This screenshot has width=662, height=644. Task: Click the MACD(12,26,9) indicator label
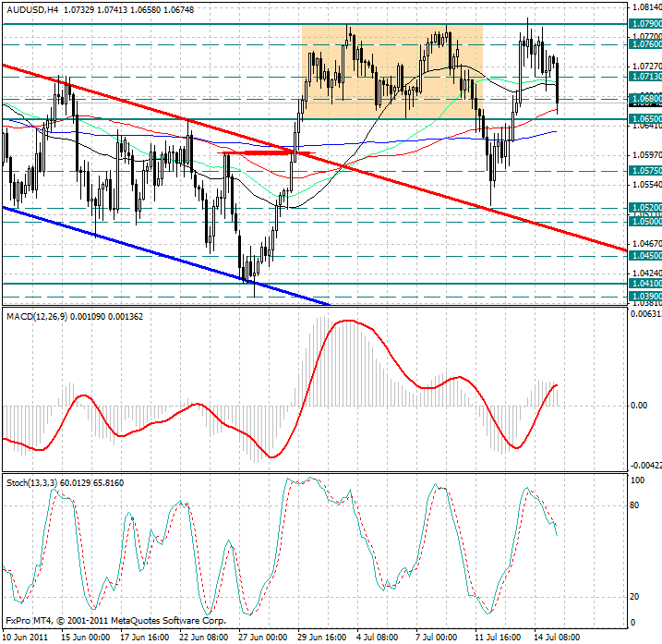(67, 317)
